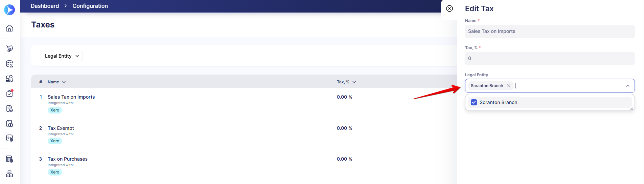Open the calculator sidebar icon
The height and width of the screenshot is (184, 644).
[x=9, y=159]
